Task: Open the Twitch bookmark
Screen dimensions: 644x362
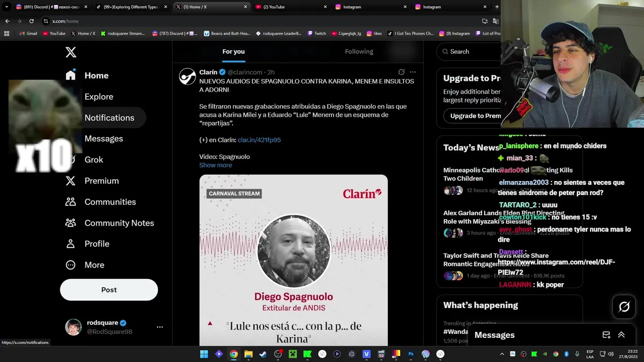Action: click(x=316, y=34)
